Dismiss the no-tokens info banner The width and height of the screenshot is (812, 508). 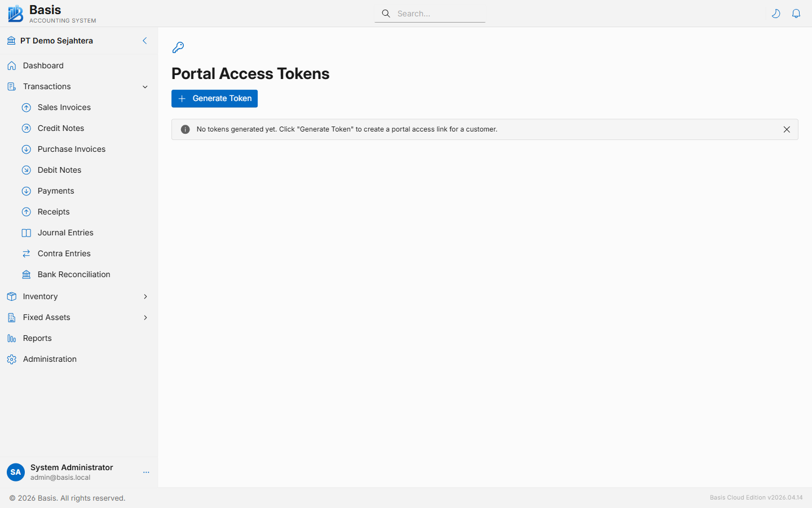[x=787, y=129]
